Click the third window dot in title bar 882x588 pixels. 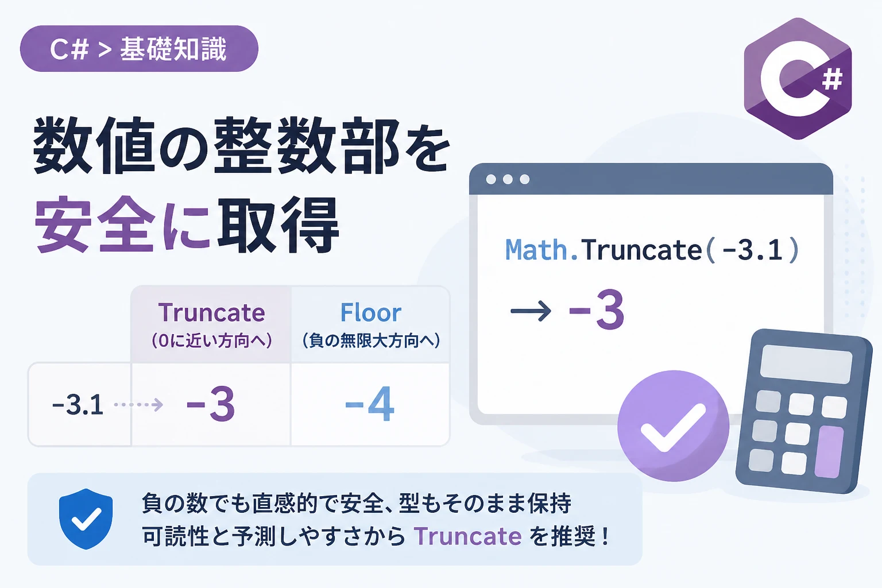(524, 179)
